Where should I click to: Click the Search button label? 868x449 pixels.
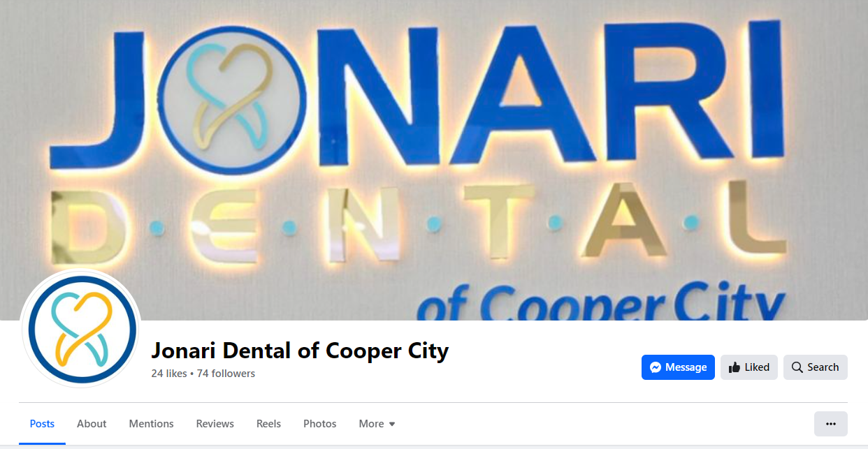tap(823, 367)
